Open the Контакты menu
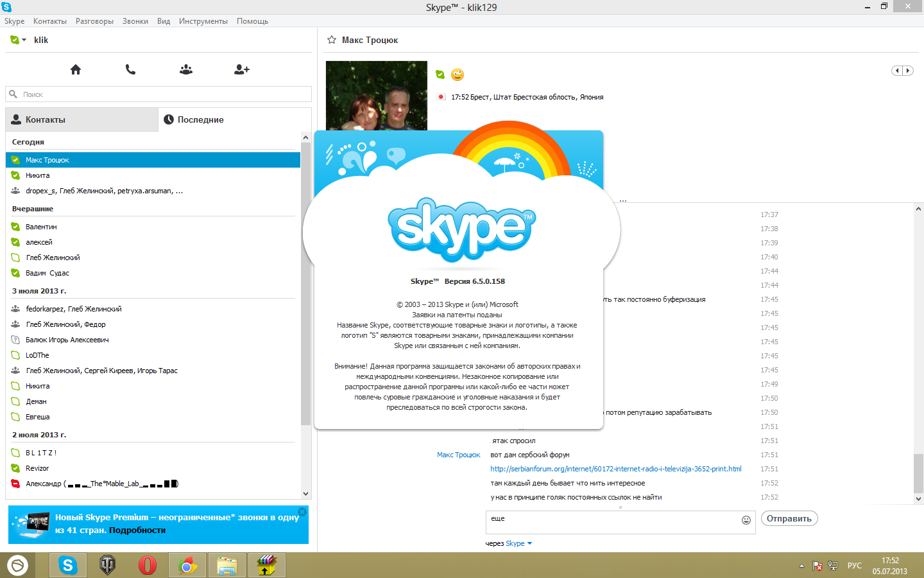924x578 pixels. 50,21
